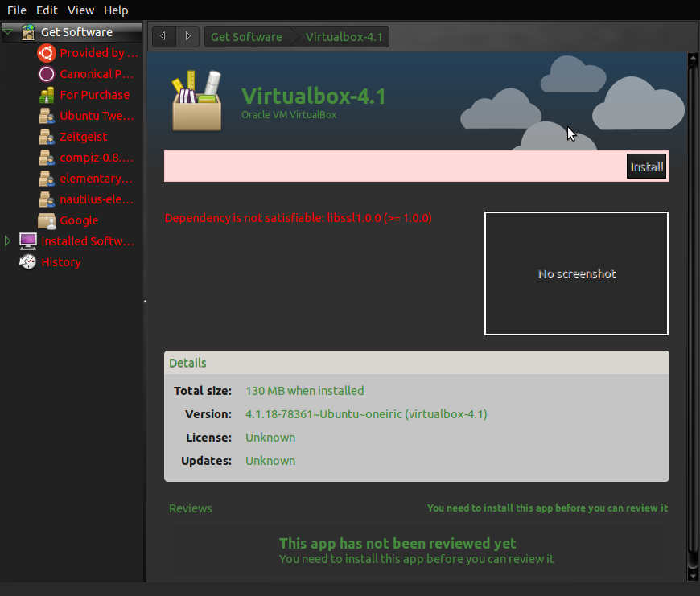Click the sidebar pane divider handle
The image size is (700, 596).
click(x=145, y=302)
